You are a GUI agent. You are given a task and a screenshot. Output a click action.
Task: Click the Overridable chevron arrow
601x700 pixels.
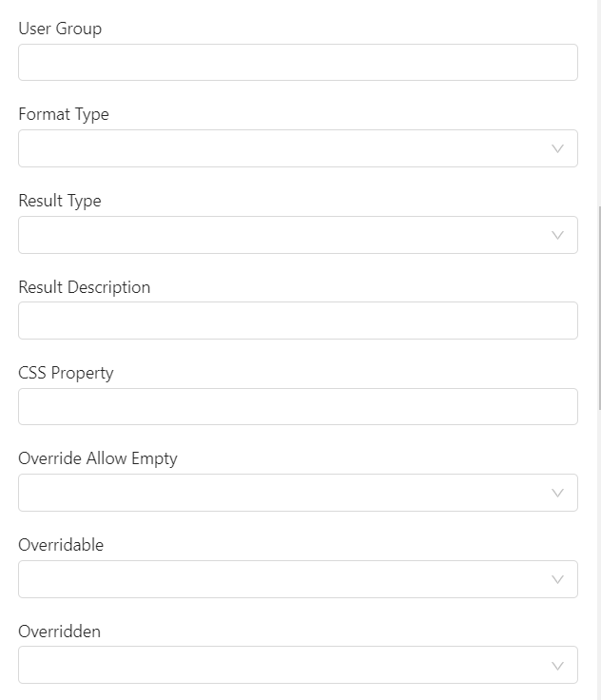click(x=558, y=579)
